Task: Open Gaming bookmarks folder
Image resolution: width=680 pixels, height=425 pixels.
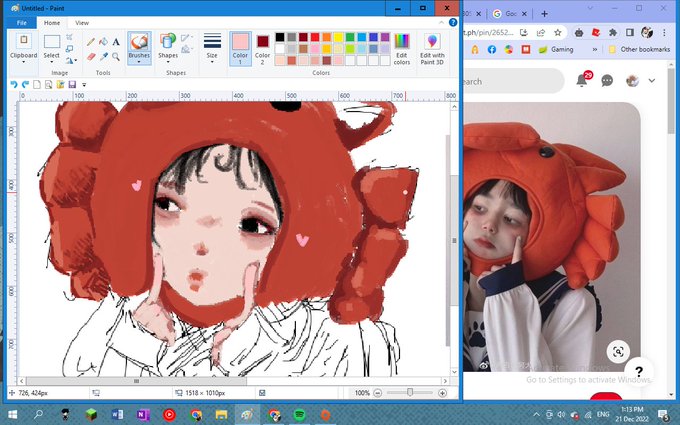Action: coord(556,49)
